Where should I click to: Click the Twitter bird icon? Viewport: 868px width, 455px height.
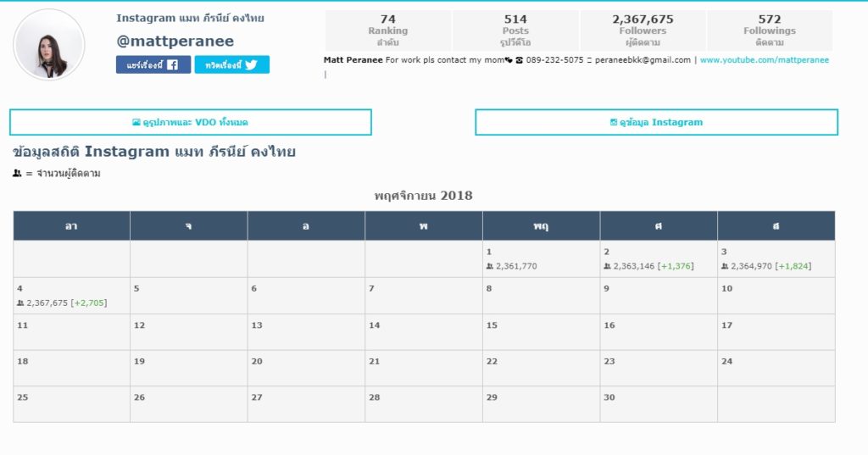[x=251, y=64]
